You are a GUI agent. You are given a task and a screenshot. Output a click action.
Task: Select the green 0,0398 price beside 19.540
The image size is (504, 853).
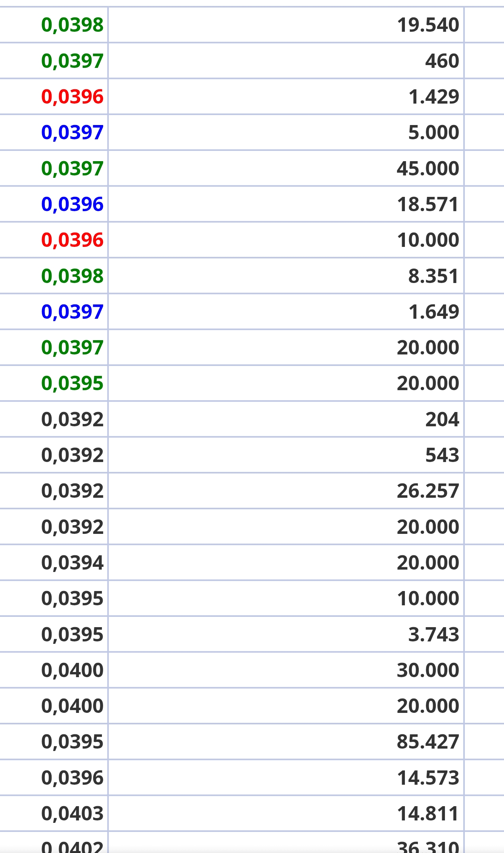(x=72, y=25)
